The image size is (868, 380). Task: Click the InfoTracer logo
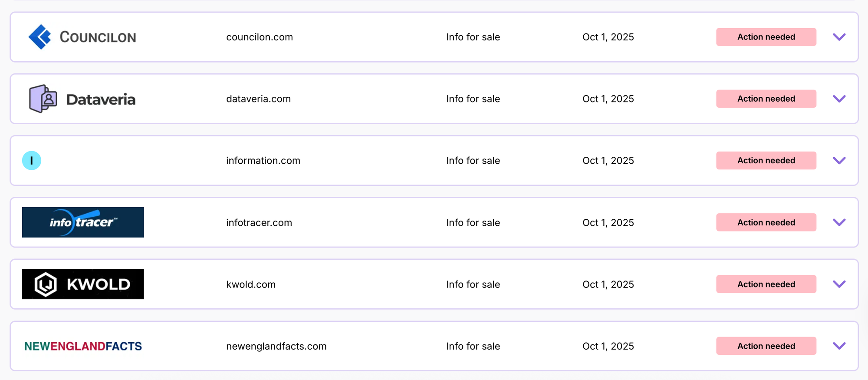pos(83,222)
